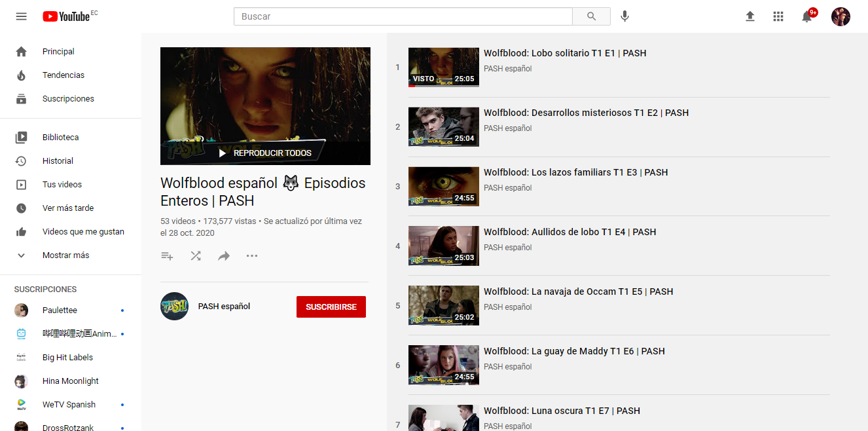The width and height of the screenshot is (868, 431).
Task: Click PASH español under Lobo solitario
Action: click(507, 69)
